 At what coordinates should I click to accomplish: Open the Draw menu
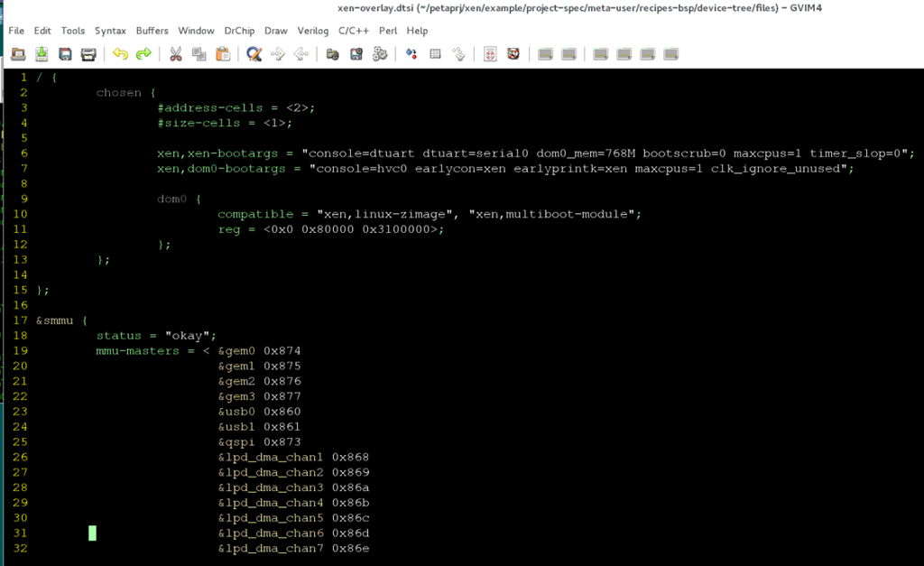click(276, 31)
